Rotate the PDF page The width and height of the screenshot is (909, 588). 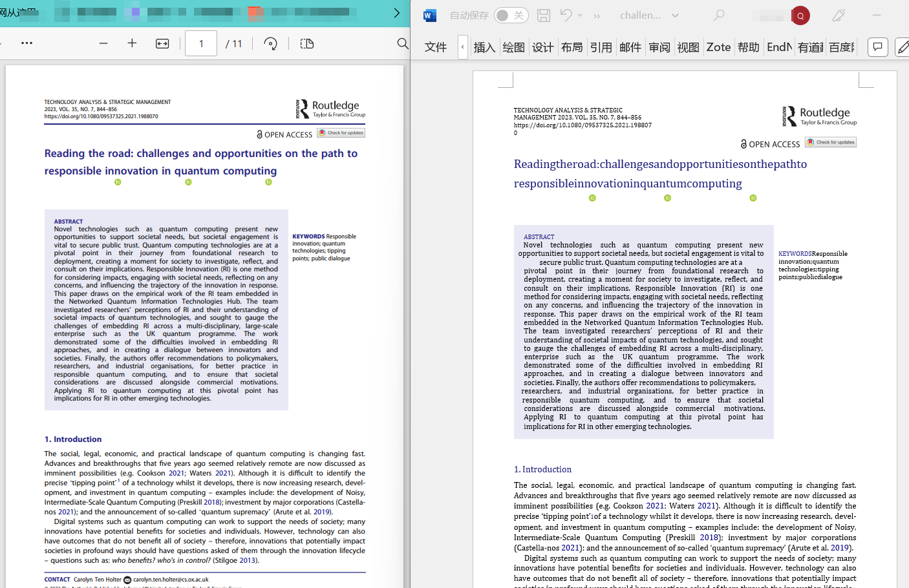271,43
